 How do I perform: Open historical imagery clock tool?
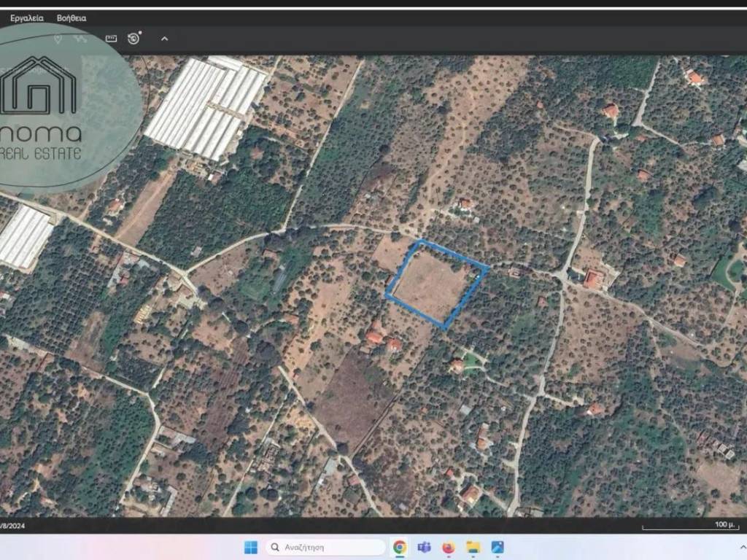pyautogui.click(x=134, y=38)
